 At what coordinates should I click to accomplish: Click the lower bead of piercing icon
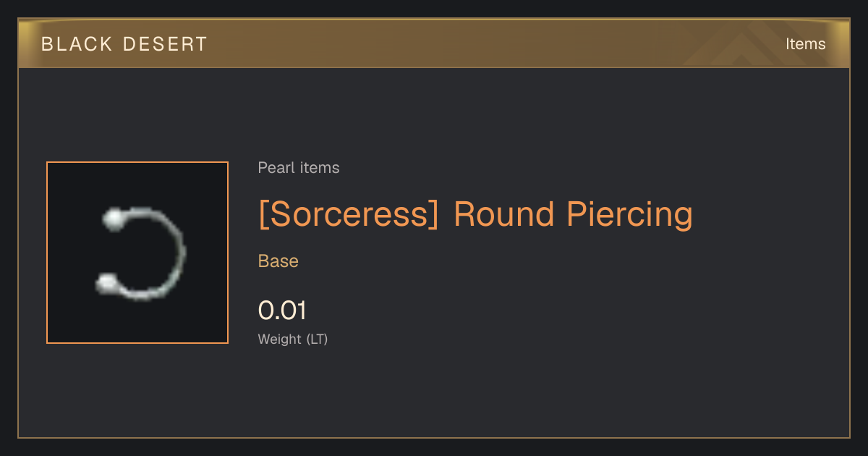(108, 284)
